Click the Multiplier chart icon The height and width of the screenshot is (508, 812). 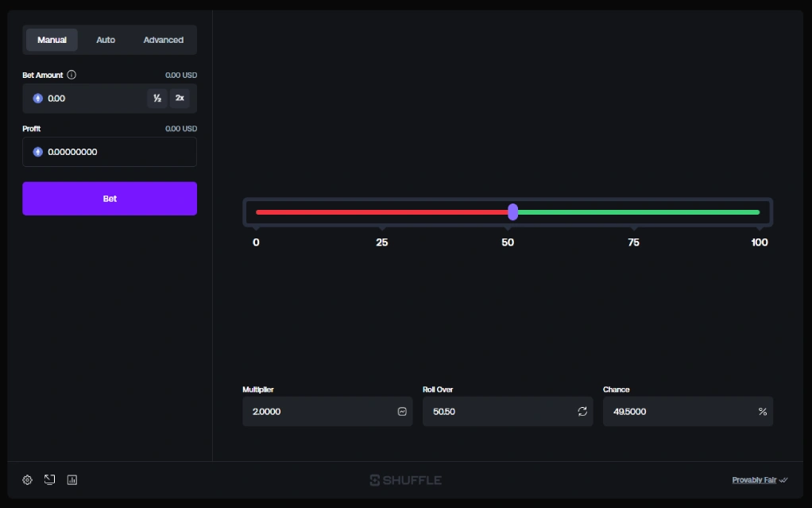tap(402, 412)
